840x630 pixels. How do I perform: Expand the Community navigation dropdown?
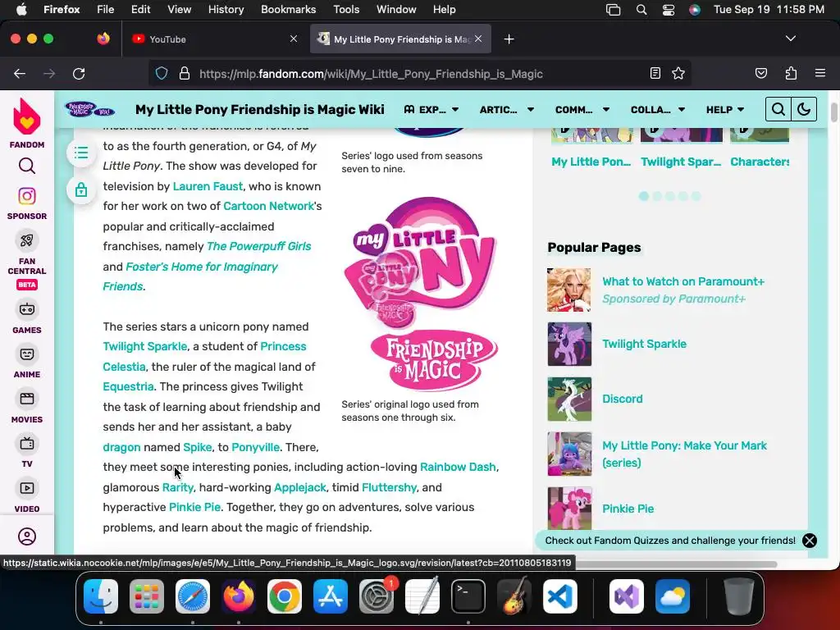pyautogui.click(x=582, y=109)
